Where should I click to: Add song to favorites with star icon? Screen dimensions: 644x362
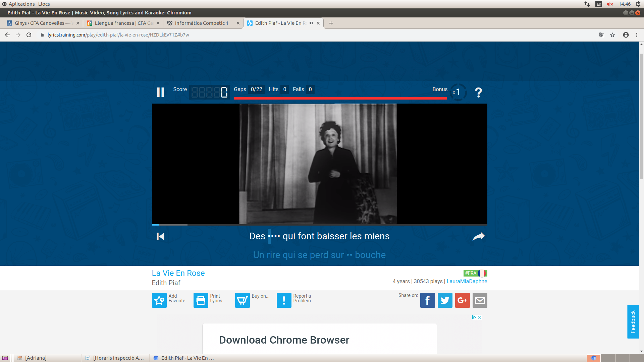coord(159,300)
